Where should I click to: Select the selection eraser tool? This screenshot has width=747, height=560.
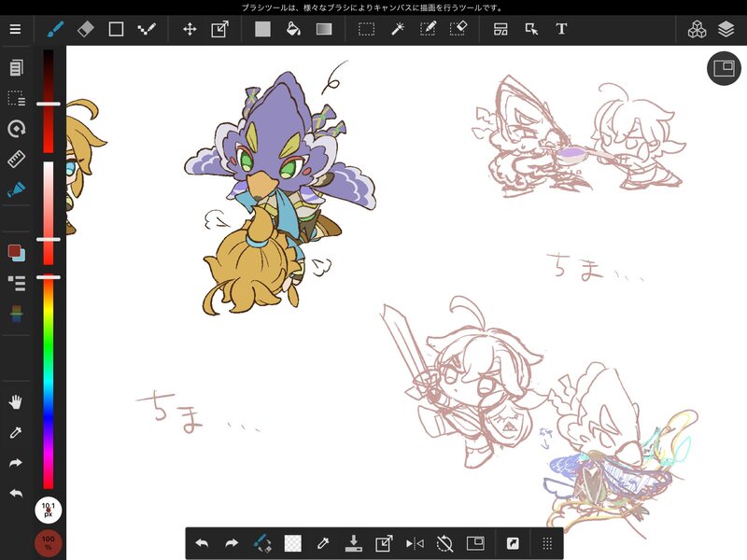click(x=458, y=29)
